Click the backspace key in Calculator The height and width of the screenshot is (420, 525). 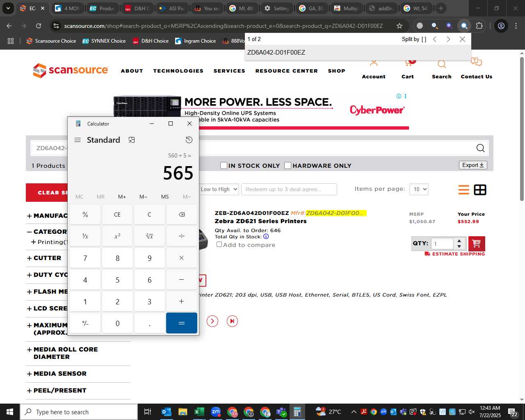[182, 215]
